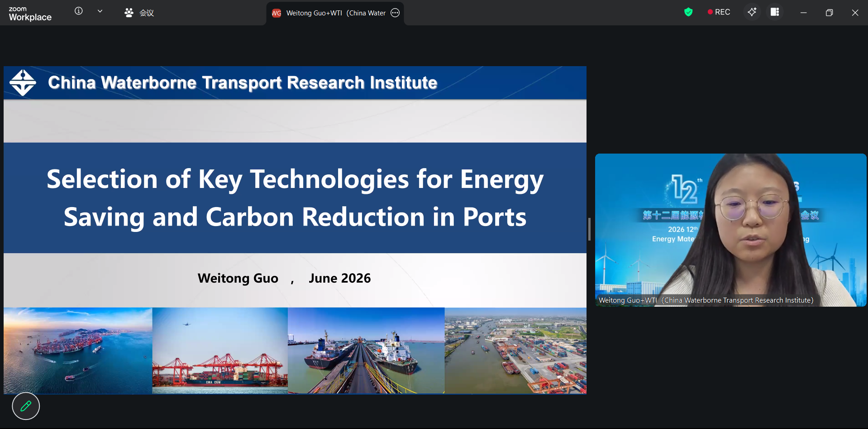This screenshot has height=429, width=868.
Task: Click the WG avatar badge in tab
Action: point(277,13)
